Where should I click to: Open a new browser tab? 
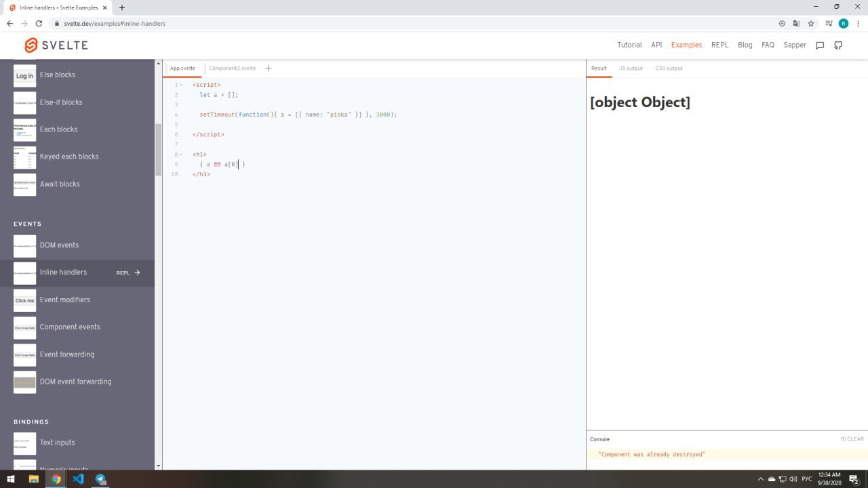(122, 7)
